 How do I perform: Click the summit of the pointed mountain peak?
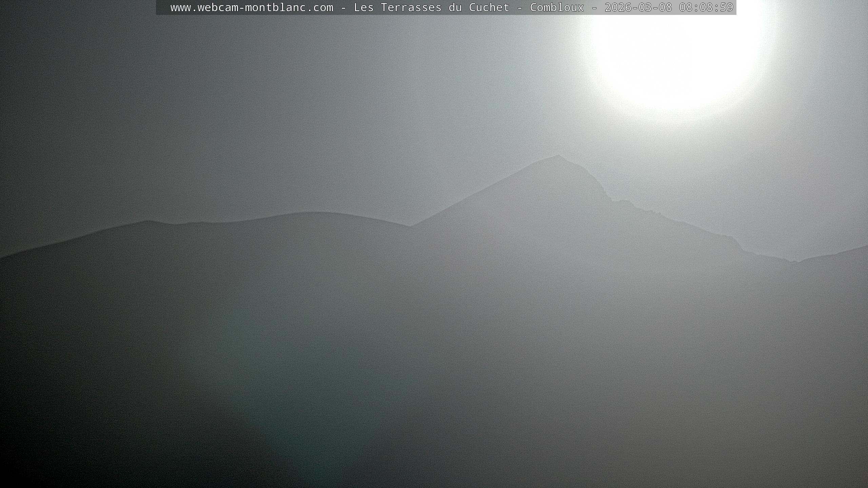tap(558, 156)
